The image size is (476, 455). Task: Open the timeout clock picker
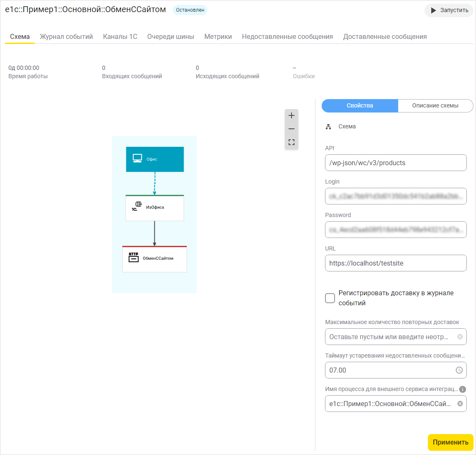click(459, 370)
